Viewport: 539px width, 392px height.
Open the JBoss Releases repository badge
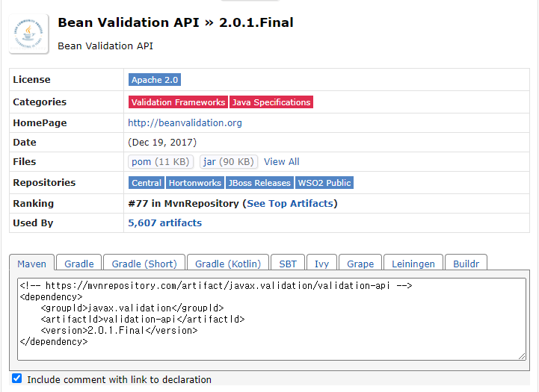[x=259, y=183]
